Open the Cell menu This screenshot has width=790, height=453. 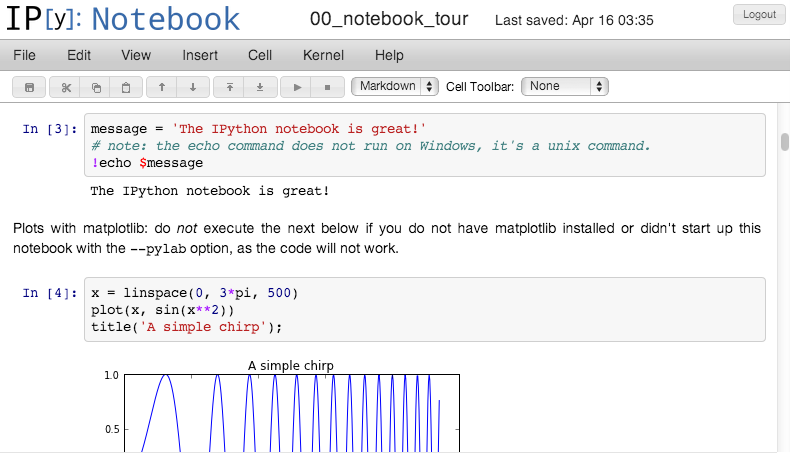coord(260,55)
